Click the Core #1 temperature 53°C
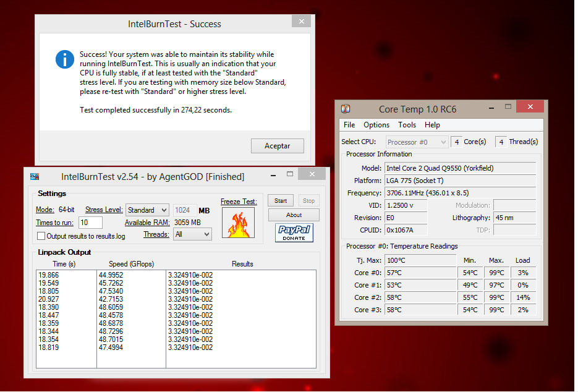Image resolution: width=578 pixels, height=392 pixels. [420, 285]
